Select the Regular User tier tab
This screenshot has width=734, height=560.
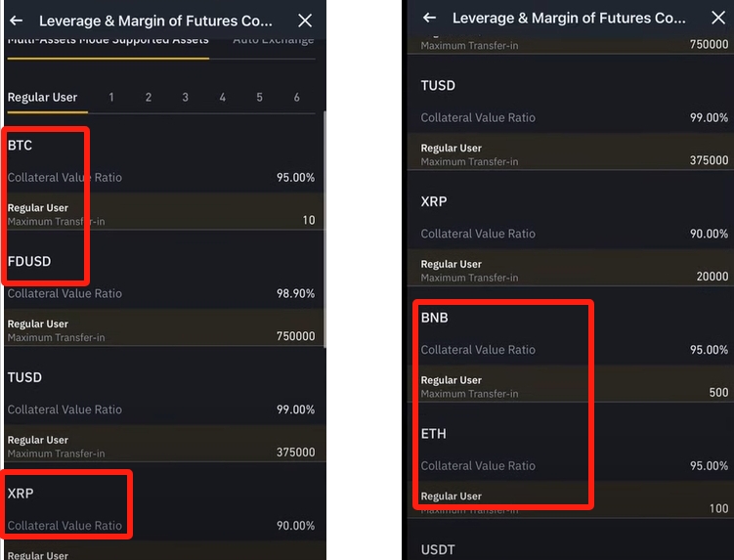click(42, 97)
